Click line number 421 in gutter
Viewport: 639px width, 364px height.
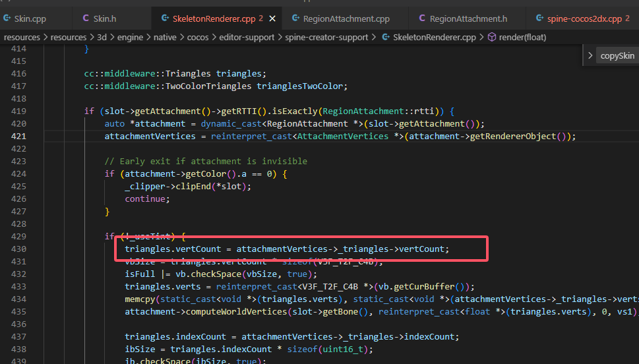pyautogui.click(x=18, y=136)
